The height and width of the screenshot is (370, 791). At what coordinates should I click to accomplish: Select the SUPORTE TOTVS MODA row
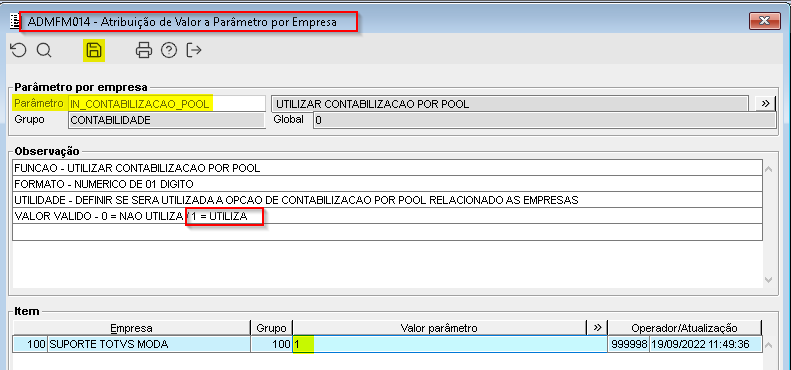pyautogui.click(x=387, y=344)
